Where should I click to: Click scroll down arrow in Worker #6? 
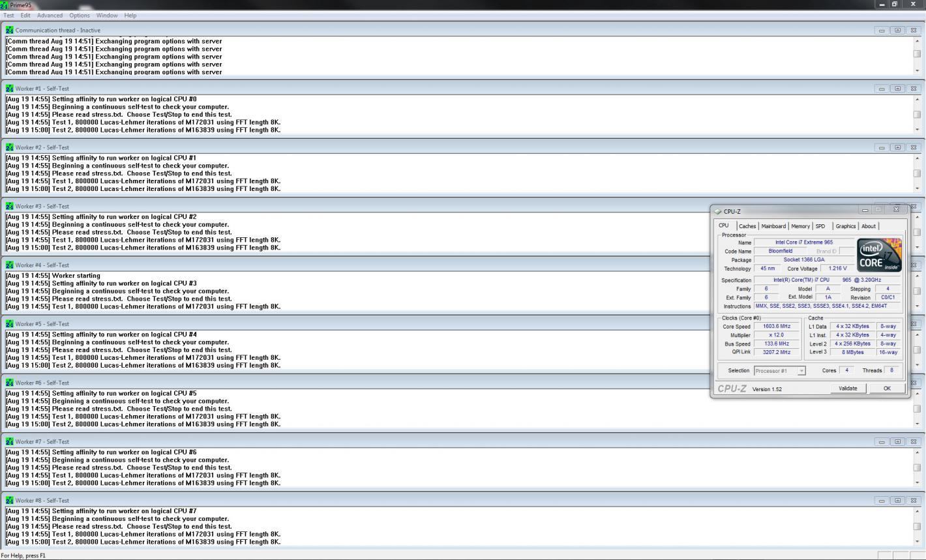point(917,424)
